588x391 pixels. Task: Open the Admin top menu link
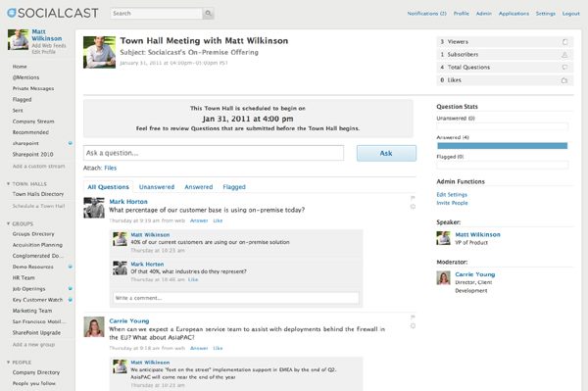(x=484, y=14)
